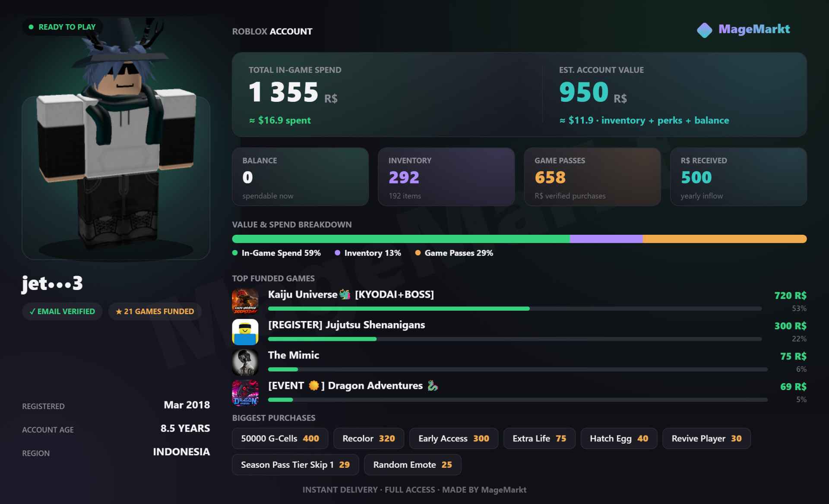The width and height of the screenshot is (829, 504).
Task: Click the 950 estimated account value
Action: 584,92
